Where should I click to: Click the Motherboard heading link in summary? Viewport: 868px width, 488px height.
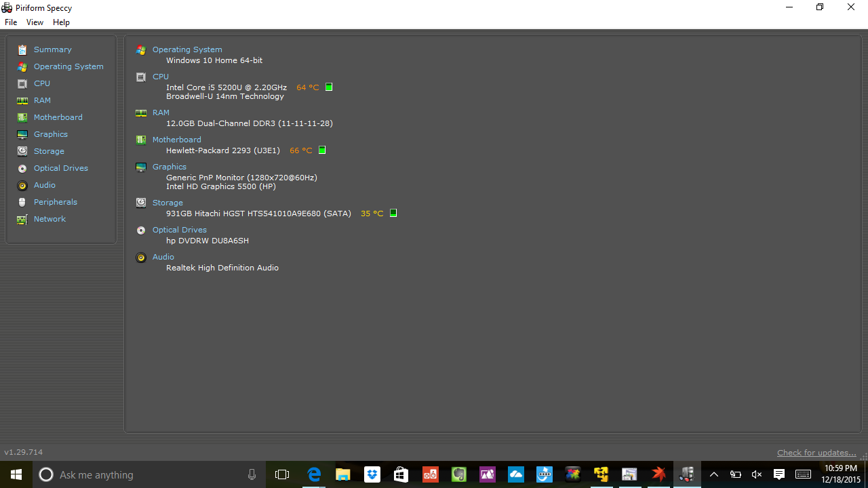click(176, 140)
